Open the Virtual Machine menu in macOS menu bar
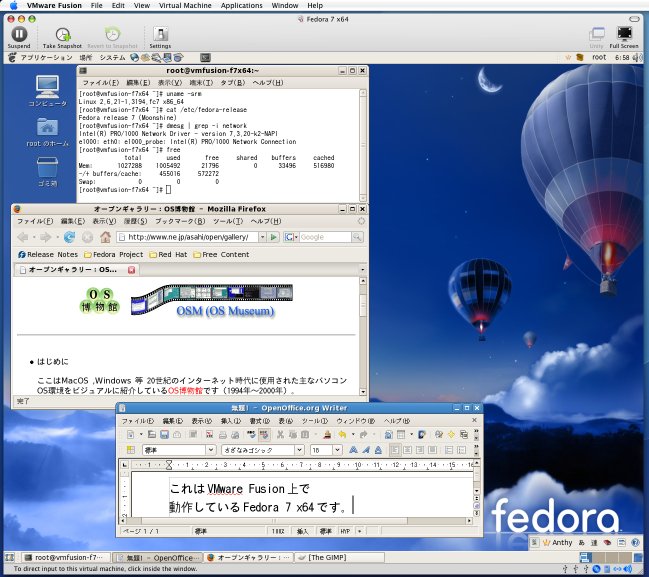Screen dimensions: 649x577 [185, 5]
